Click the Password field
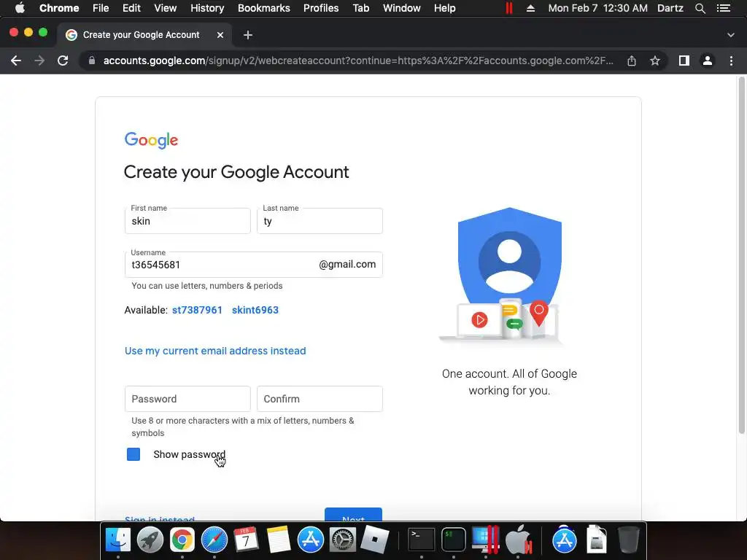 187,399
